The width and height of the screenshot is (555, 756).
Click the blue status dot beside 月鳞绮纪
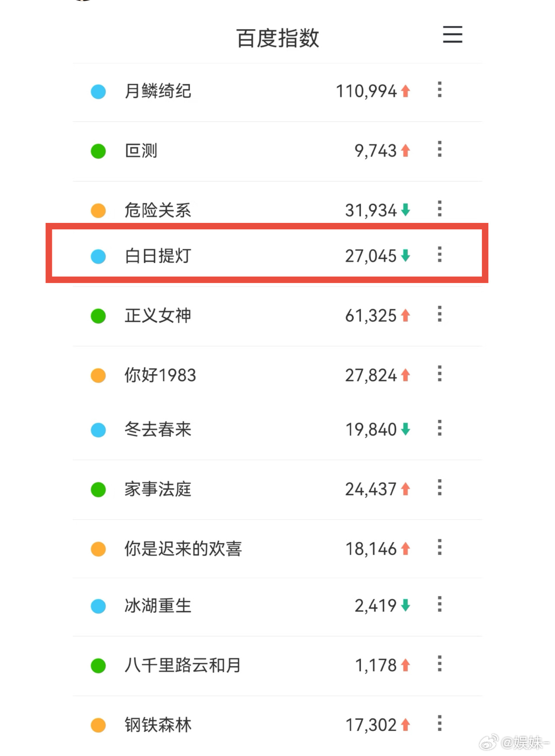coord(98,92)
